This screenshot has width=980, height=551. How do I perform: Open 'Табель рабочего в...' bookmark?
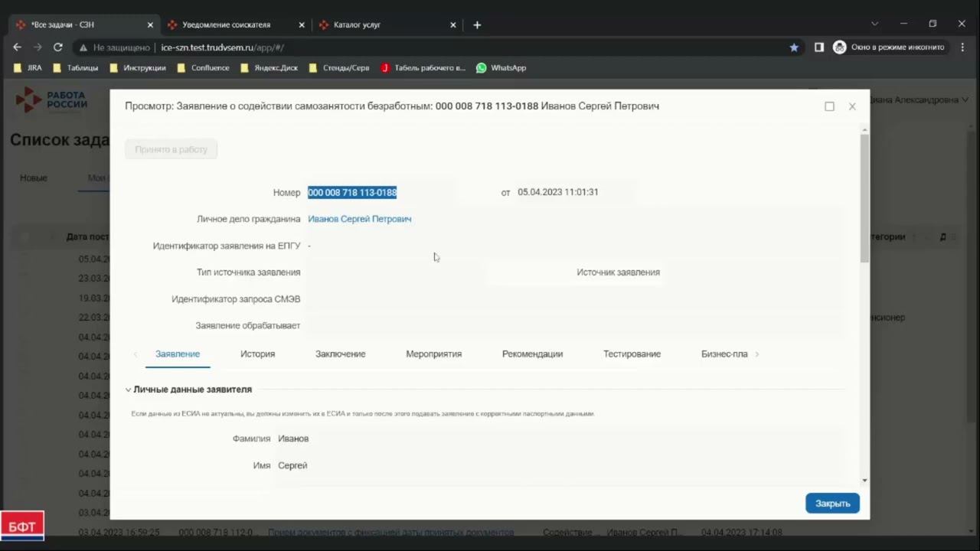coord(423,67)
